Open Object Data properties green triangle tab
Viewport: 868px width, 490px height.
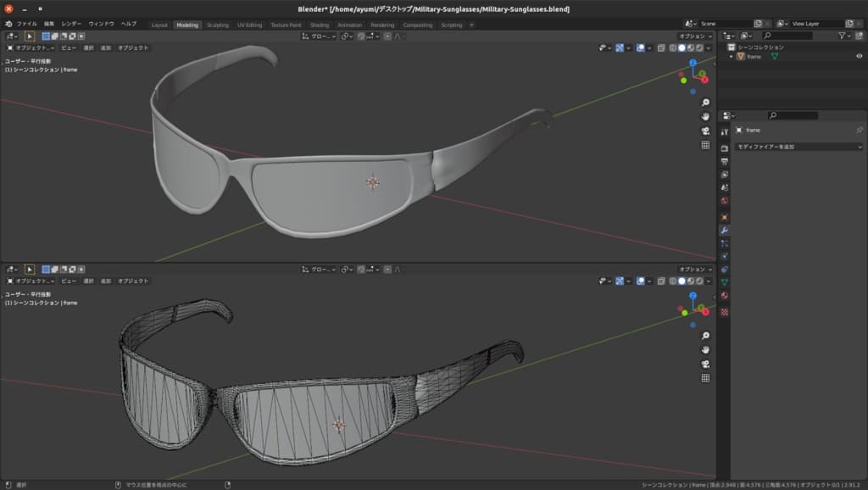[x=724, y=281]
